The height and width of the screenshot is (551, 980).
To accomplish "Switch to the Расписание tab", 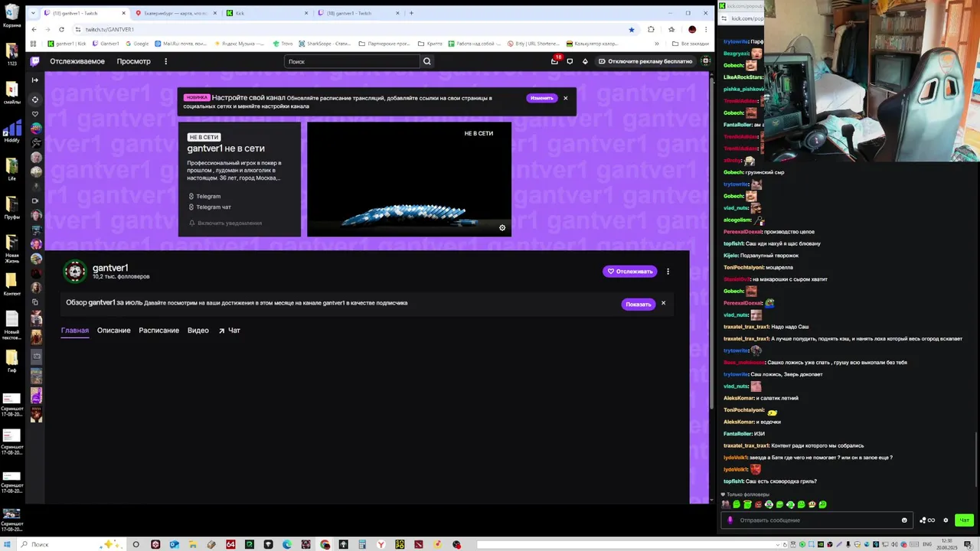I will click(x=158, y=331).
